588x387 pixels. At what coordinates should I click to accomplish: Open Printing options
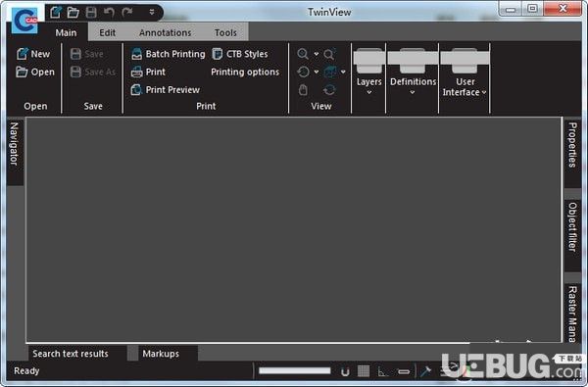pos(245,72)
